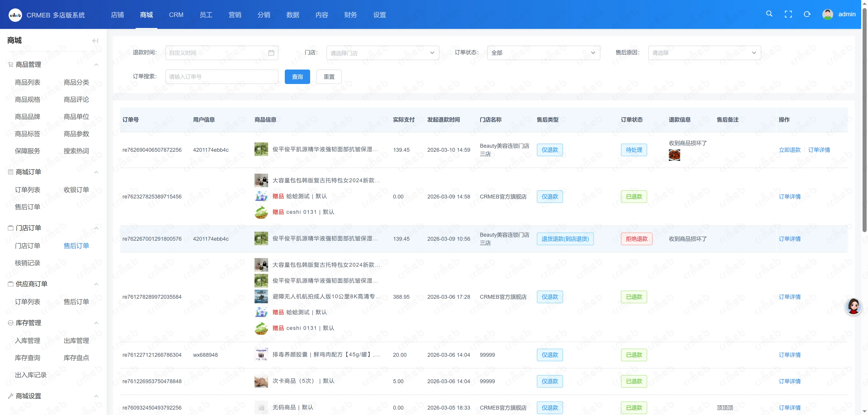
Task: Open 订单详情 for order re762267001291800576
Action: click(x=790, y=239)
